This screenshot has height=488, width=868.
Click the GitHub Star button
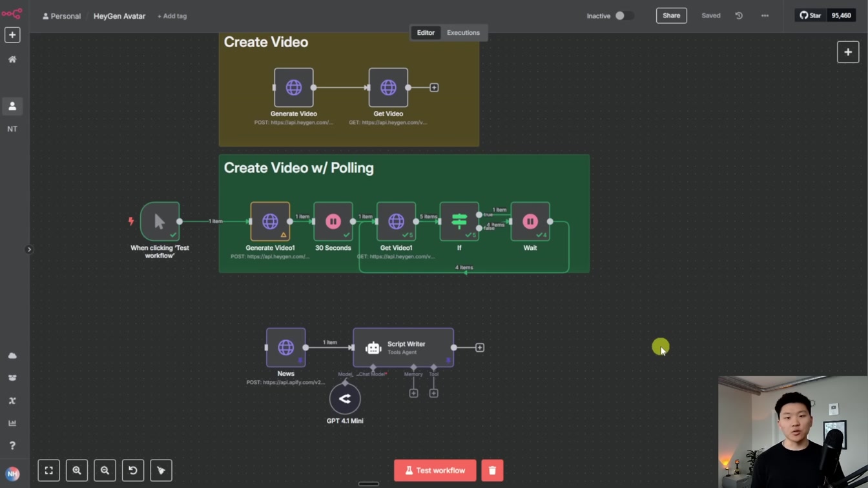(x=810, y=15)
